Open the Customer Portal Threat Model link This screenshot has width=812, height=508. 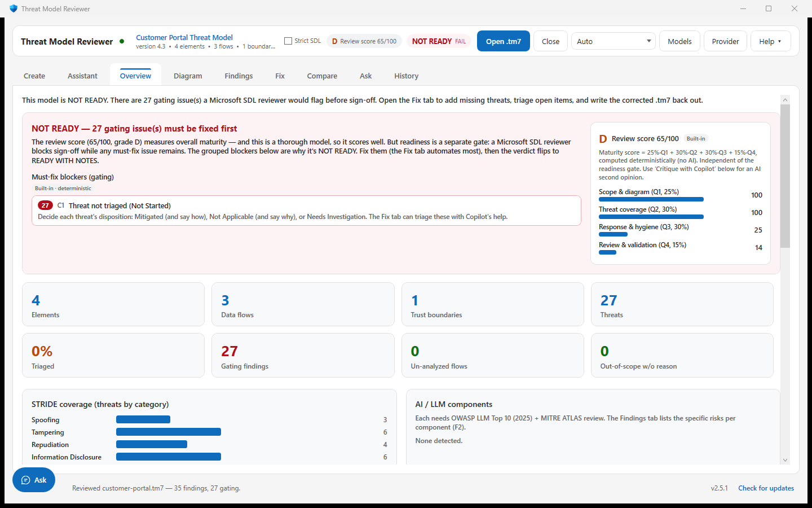[x=184, y=37]
